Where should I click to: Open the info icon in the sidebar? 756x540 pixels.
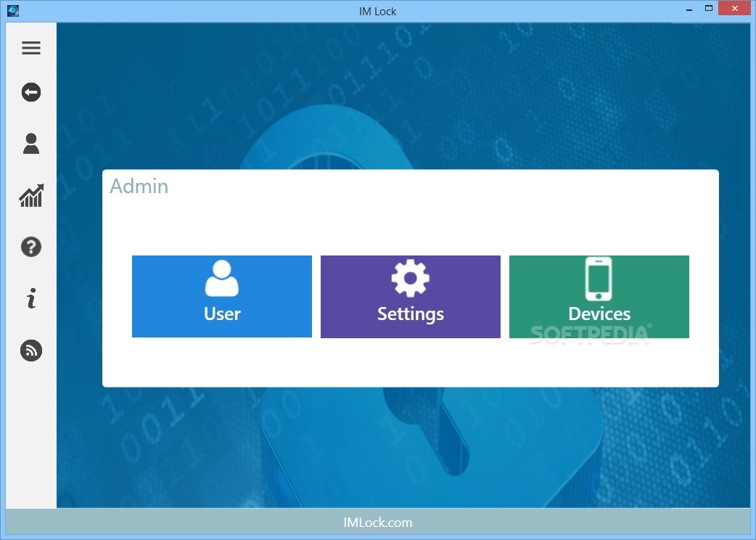(x=31, y=298)
